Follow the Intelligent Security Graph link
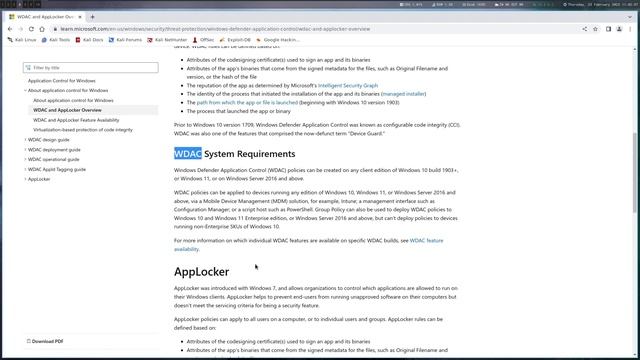The height and width of the screenshot is (360, 640). coord(348,85)
